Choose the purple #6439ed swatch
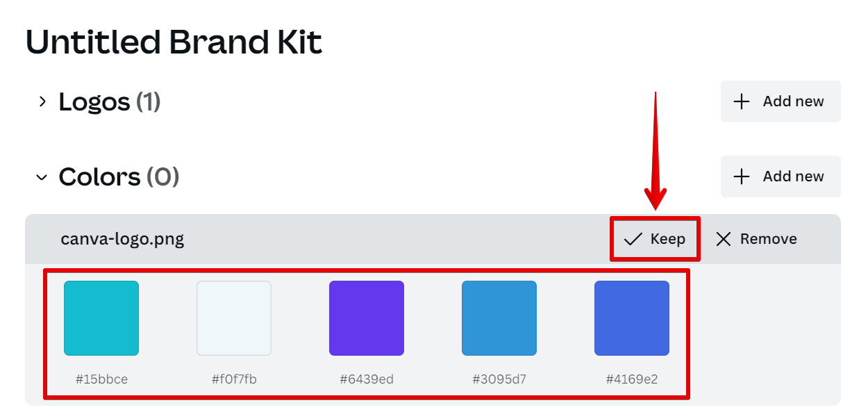 [x=367, y=318]
